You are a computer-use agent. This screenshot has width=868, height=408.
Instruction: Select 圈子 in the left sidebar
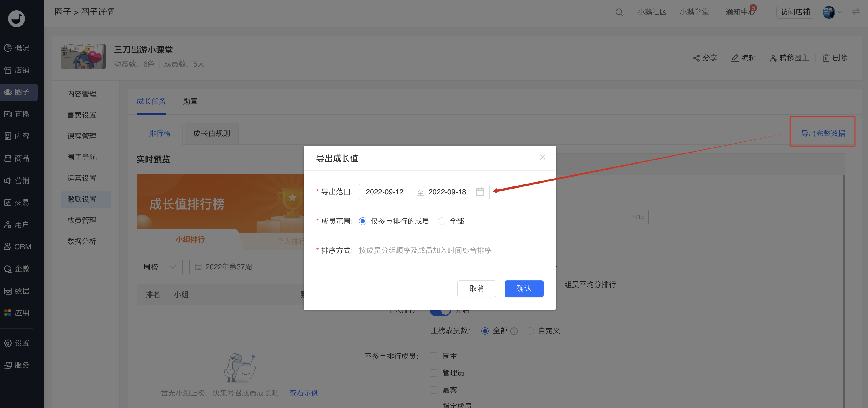point(18,92)
